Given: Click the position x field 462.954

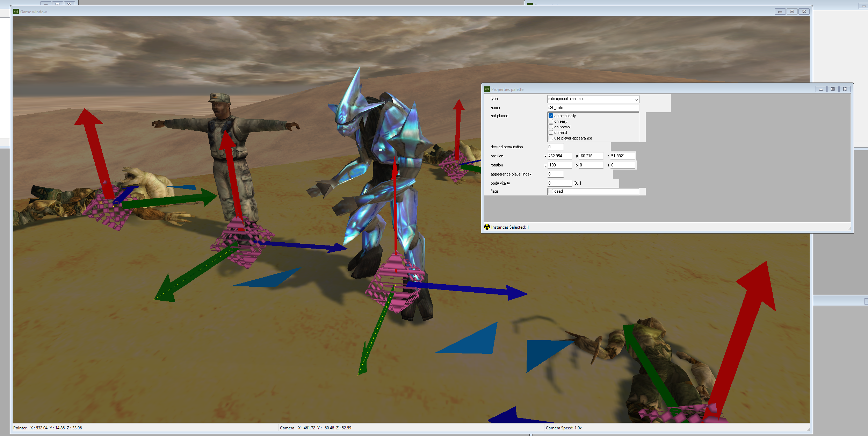Looking at the screenshot, I should [x=559, y=156].
